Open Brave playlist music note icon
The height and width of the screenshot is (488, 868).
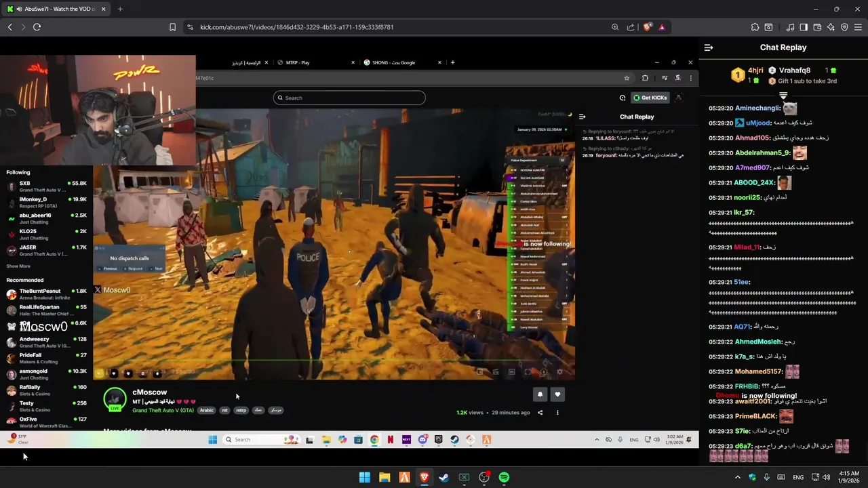790,27
